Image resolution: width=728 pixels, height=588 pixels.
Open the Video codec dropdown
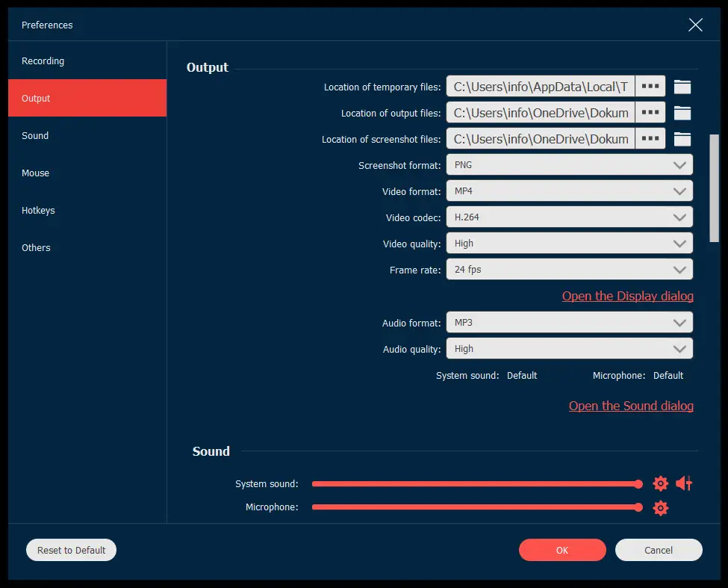coord(569,217)
